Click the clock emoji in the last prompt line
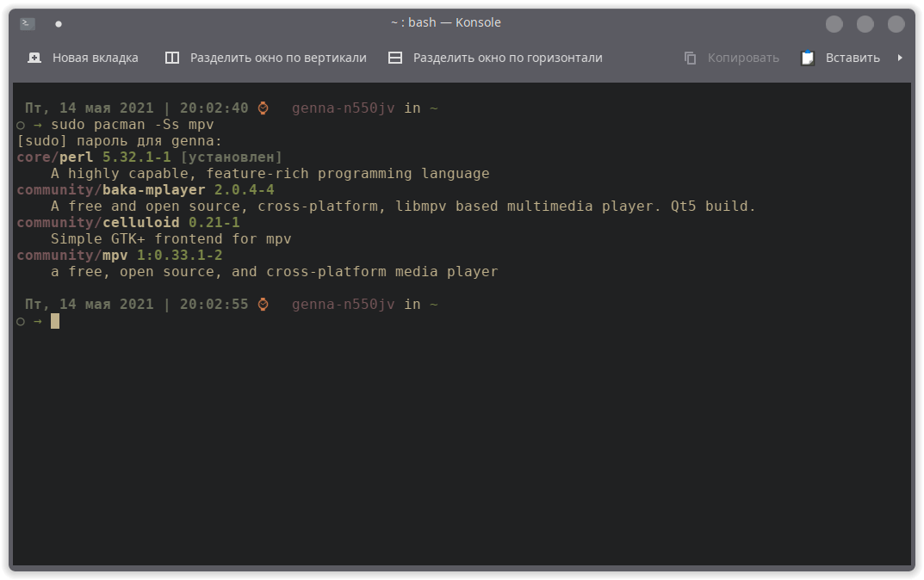This screenshot has width=924, height=580. [x=263, y=304]
